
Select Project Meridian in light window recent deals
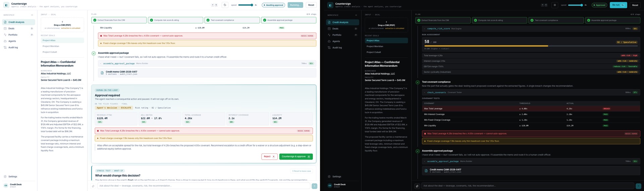tap(62, 46)
